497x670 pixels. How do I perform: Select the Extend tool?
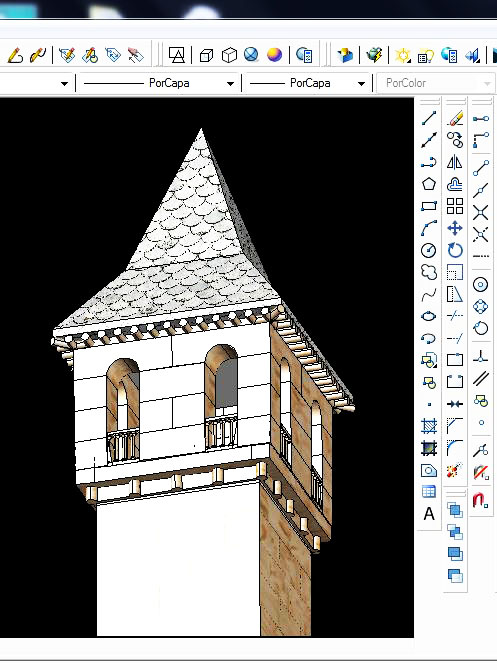(455, 338)
